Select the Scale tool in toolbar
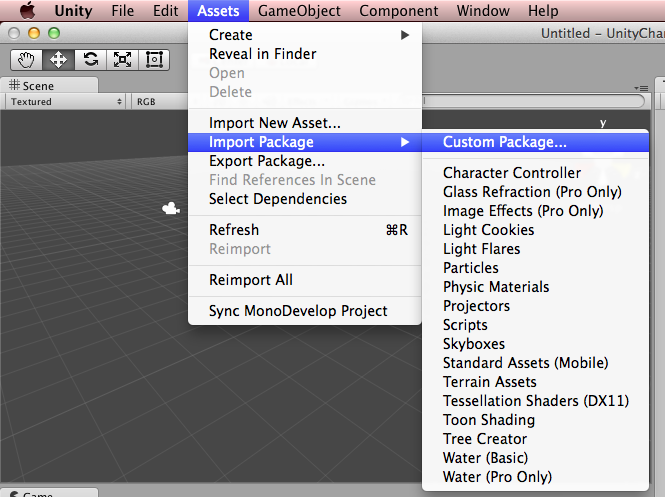Viewport: 665px width, 497px height. click(122, 60)
